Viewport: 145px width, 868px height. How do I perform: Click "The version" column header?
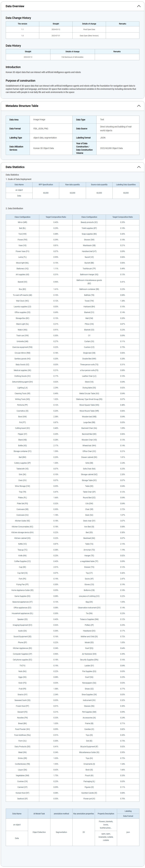point(22,24)
